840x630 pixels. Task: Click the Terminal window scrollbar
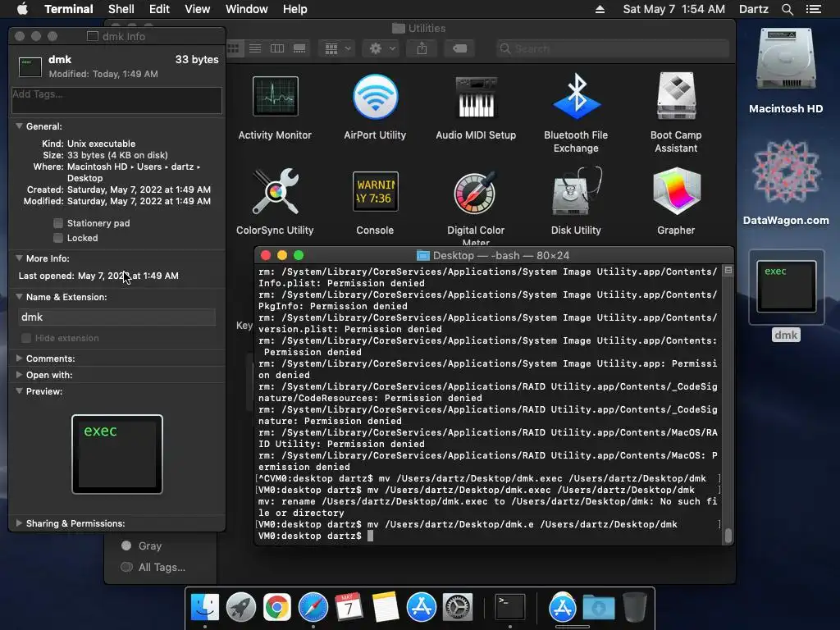pyautogui.click(x=728, y=535)
